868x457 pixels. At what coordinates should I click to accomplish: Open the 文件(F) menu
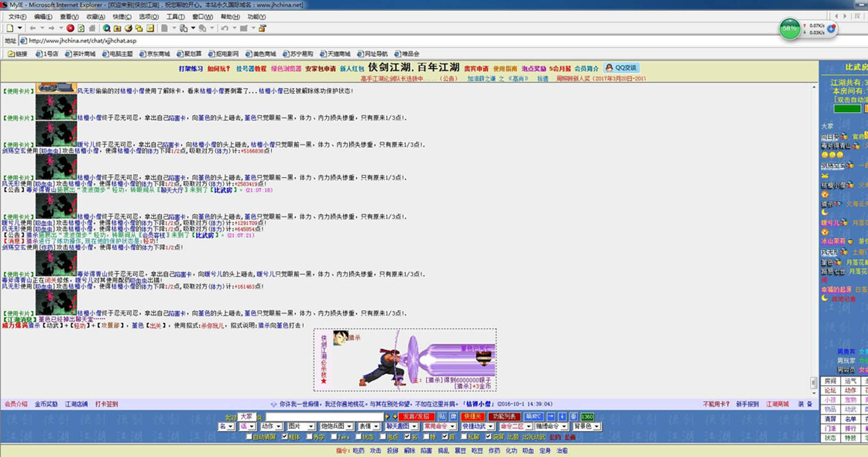(17, 17)
